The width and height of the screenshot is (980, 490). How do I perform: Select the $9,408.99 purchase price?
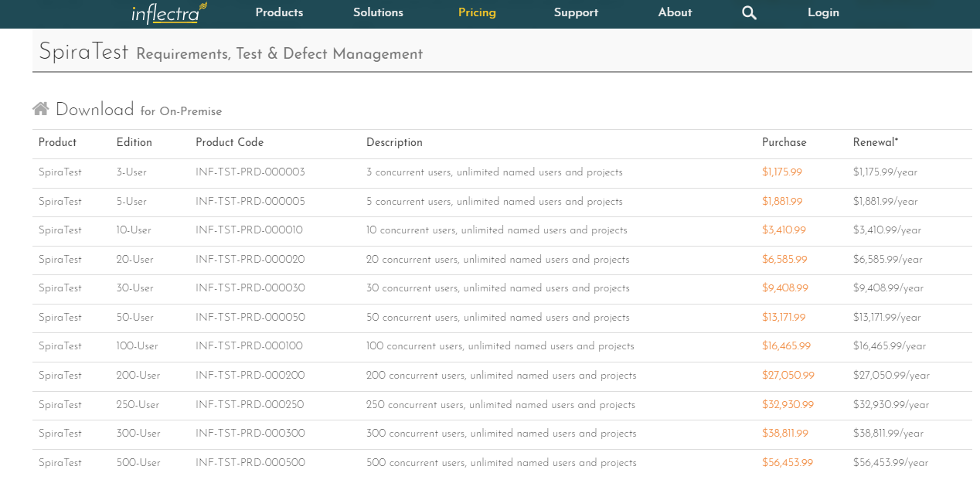[784, 288]
